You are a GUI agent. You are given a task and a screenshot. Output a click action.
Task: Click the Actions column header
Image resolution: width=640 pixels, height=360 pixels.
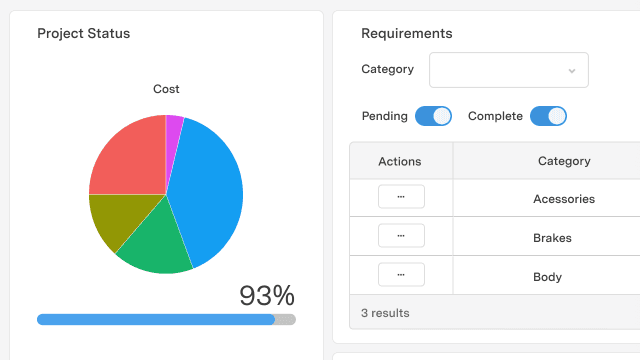tap(400, 161)
